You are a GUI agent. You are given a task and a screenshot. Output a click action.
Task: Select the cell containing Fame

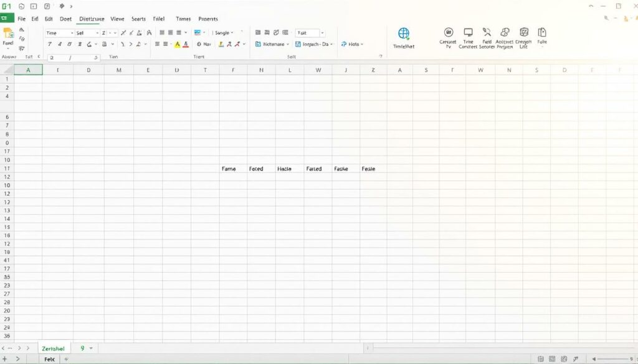[233, 169]
